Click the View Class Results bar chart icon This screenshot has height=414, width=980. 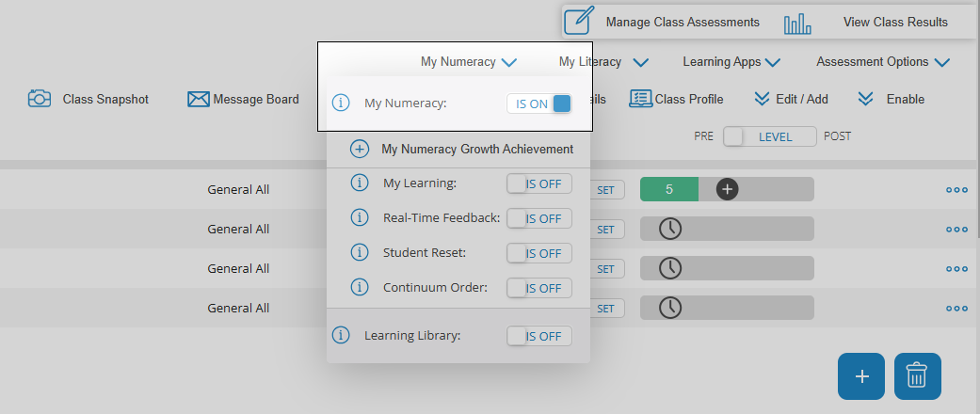pos(797,24)
